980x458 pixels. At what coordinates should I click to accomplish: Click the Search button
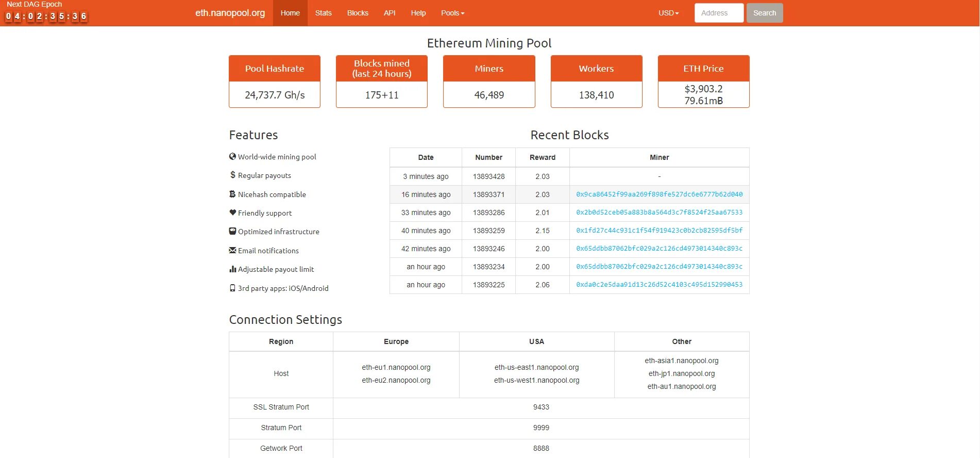pos(765,13)
